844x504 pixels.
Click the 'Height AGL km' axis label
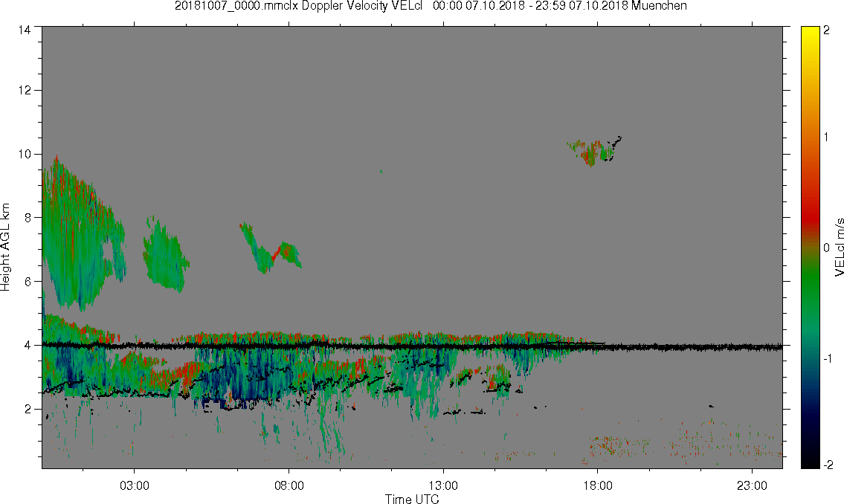pos(5,248)
